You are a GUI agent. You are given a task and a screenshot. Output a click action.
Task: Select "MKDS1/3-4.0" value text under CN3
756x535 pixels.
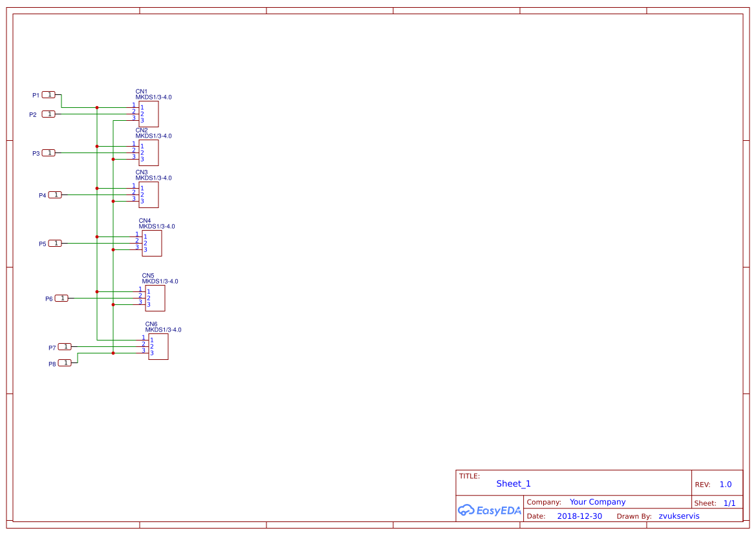pos(153,178)
